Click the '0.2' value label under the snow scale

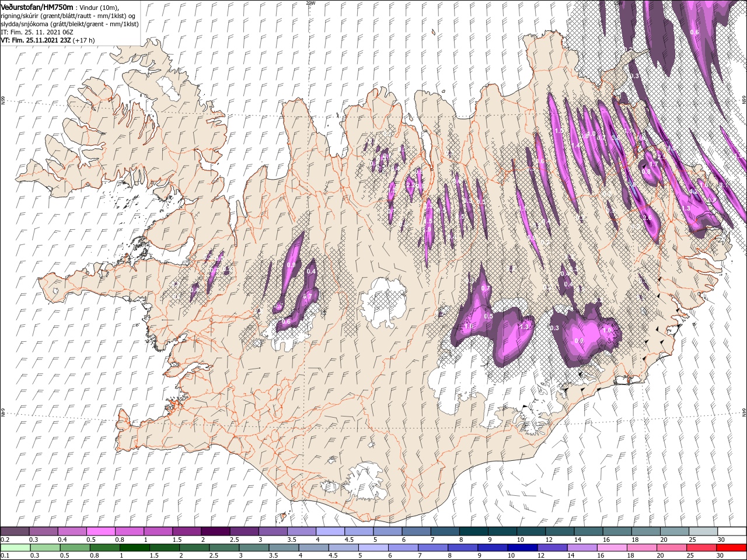click(x=4, y=540)
